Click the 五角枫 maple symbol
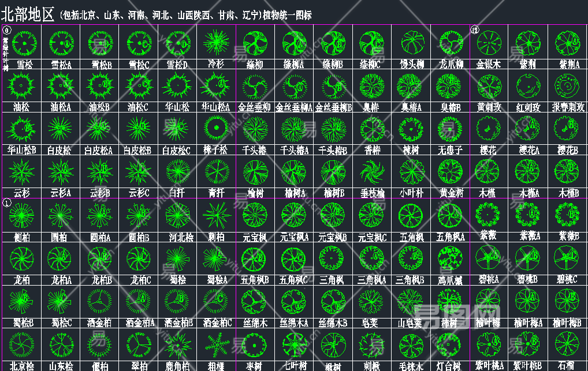The image size is (588, 371). [411, 215]
